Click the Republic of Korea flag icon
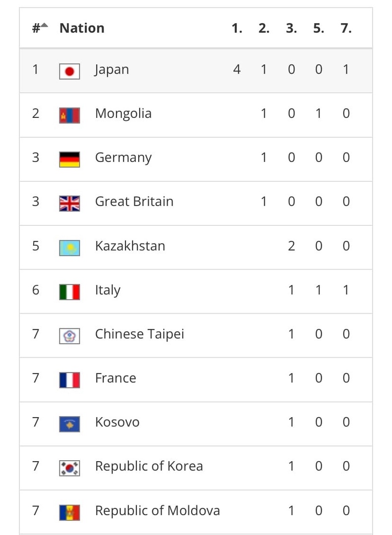 pyautogui.click(x=69, y=468)
